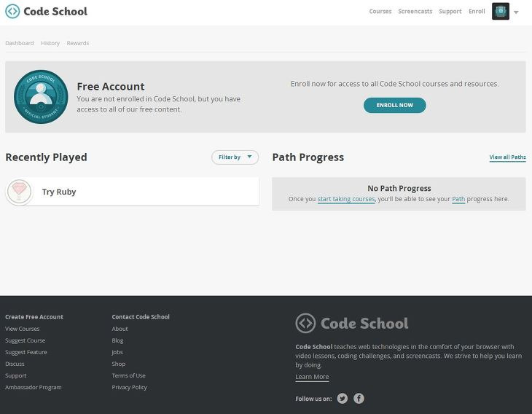Viewport: 532px width, 414px height.
Task: Click the Learn More footer link
Action: pos(312,377)
